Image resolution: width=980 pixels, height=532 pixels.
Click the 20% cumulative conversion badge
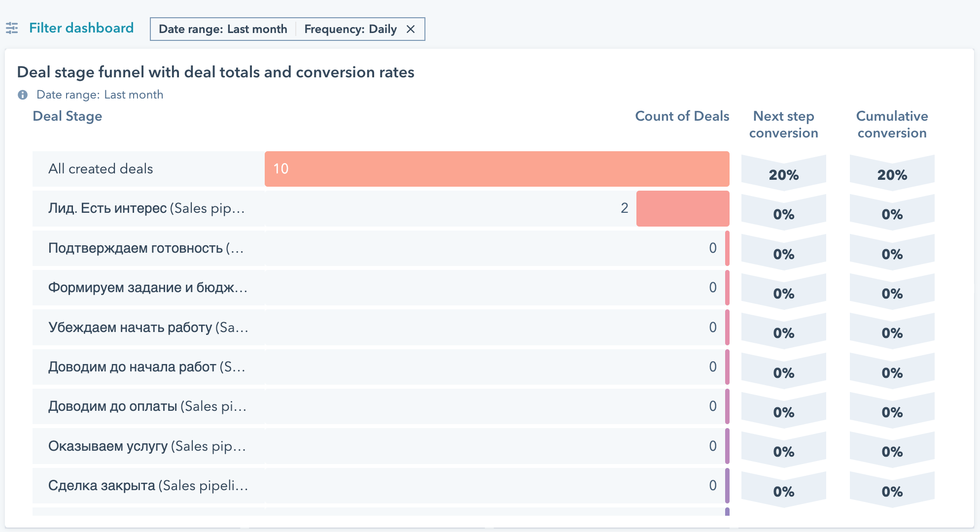pyautogui.click(x=892, y=174)
